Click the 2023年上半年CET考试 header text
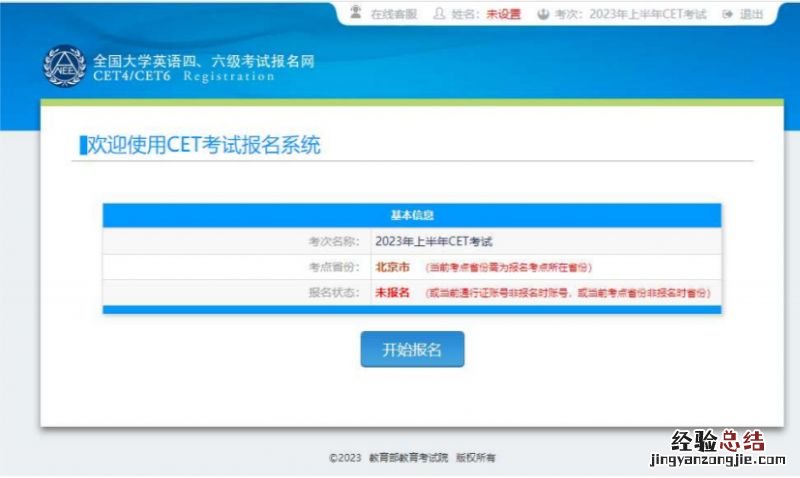 click(648, 14)
